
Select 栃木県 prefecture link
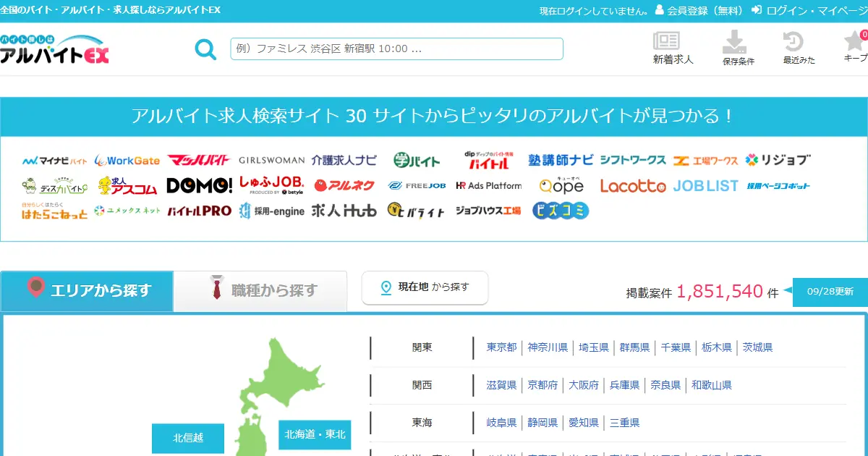(717, 347)
